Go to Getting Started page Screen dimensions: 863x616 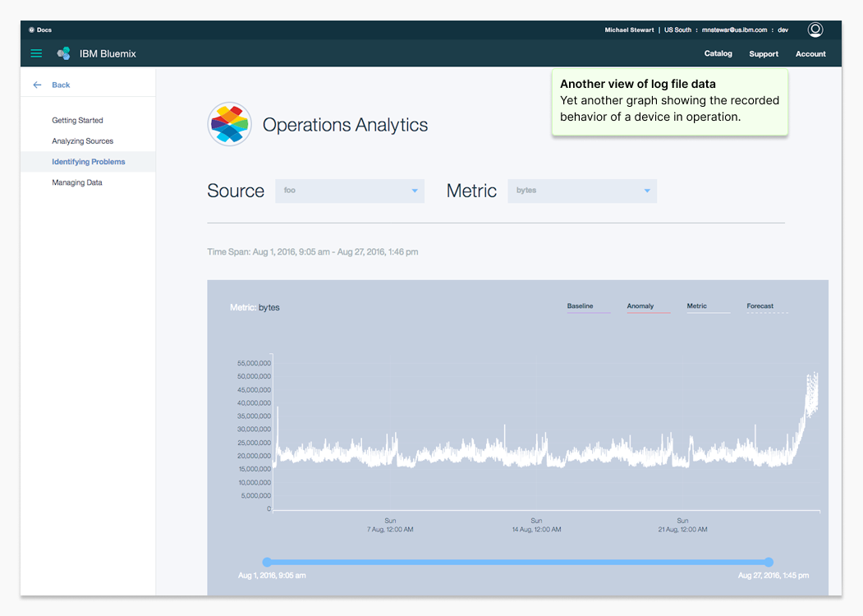click(77, 120)
